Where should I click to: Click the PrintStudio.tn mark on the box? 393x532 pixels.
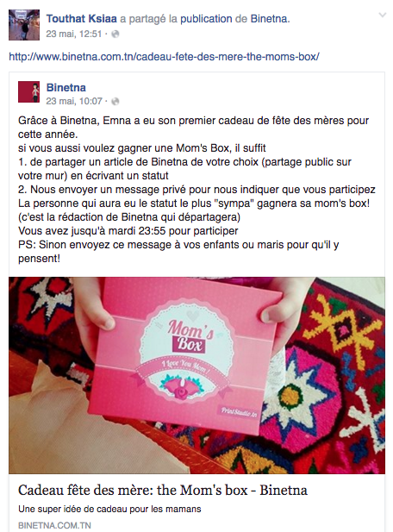tap(240, 412)
